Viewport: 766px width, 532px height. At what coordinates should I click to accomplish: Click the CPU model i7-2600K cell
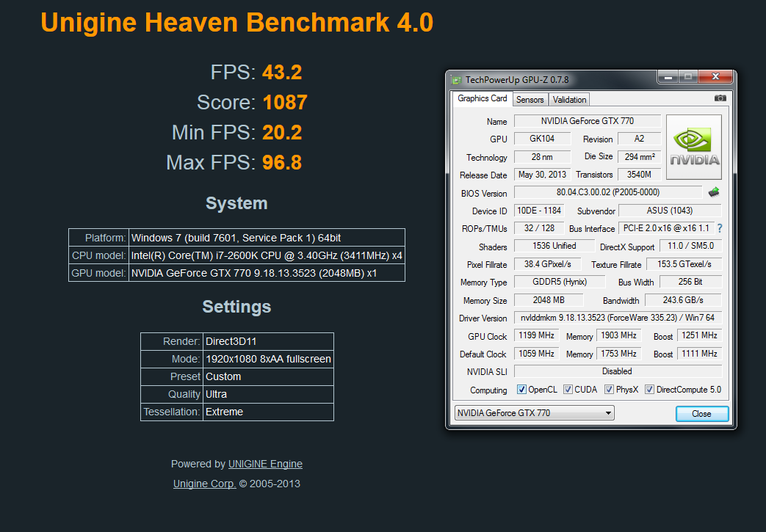point(267,255)
